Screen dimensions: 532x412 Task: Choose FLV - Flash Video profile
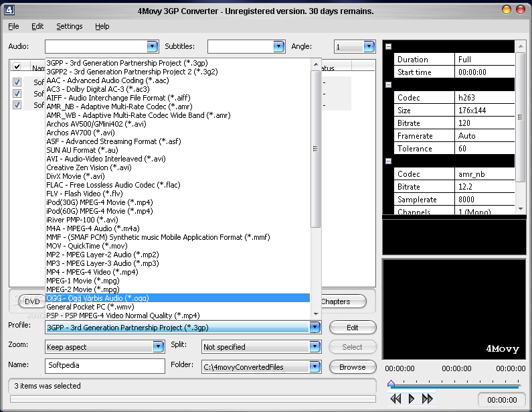click(177, 194)
